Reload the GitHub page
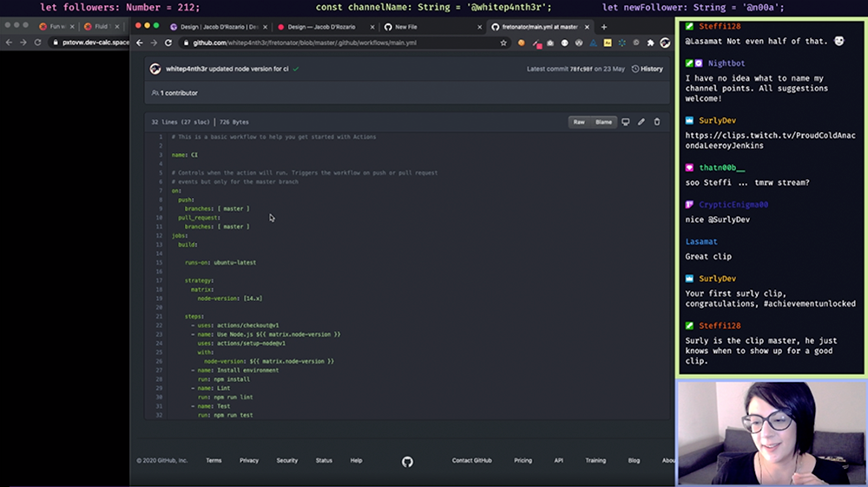The image size is (868, 487). point(168,43)
